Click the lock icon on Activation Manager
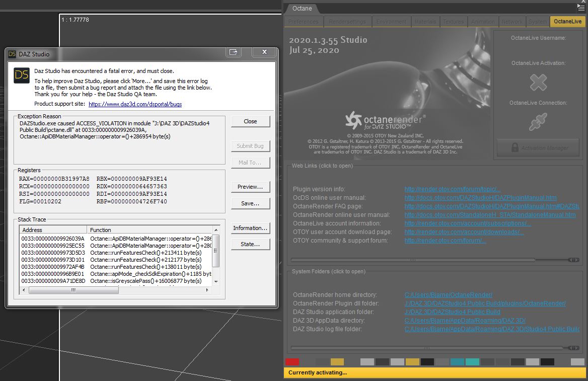This screenshot has width=588, height=381. pos(515,148)
